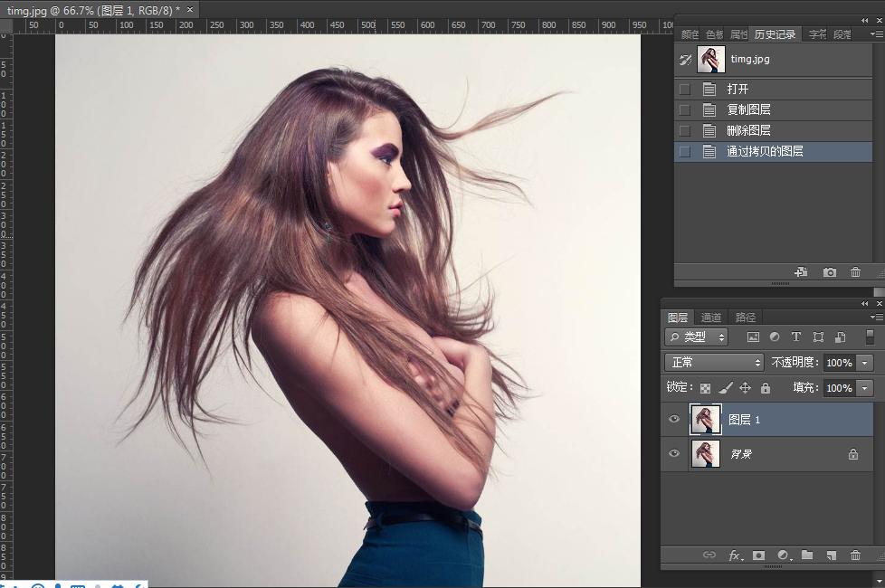Filter layers by text type icon
This screenshot has width=885, height=588.
click(796, 337)
